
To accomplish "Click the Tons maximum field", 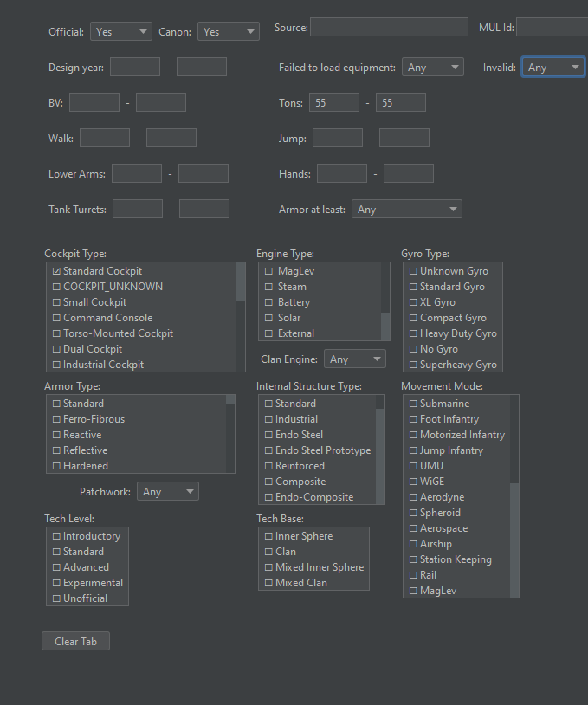I will point(401,102).
